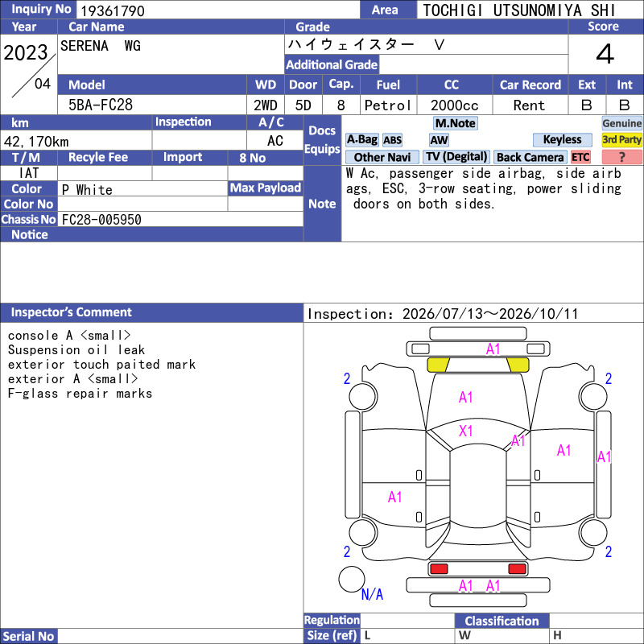Select the AW equipment badge

[x=439, y=140]
